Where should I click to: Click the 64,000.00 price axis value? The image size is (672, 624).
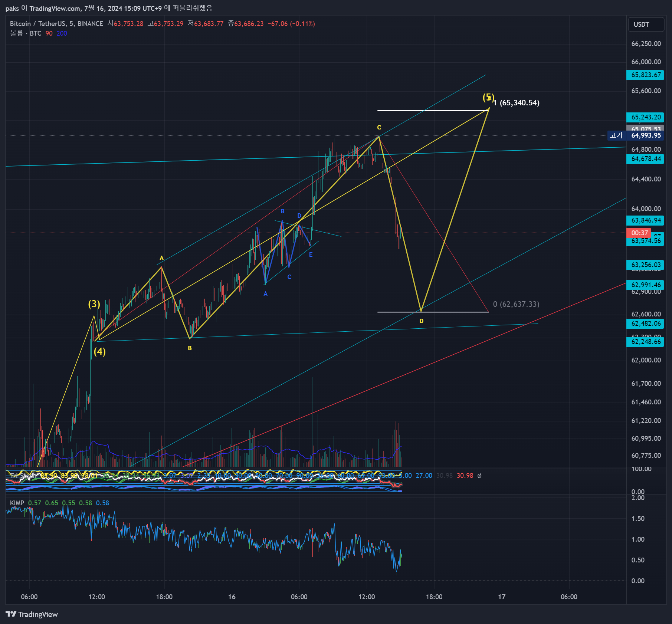pos(646,209)
